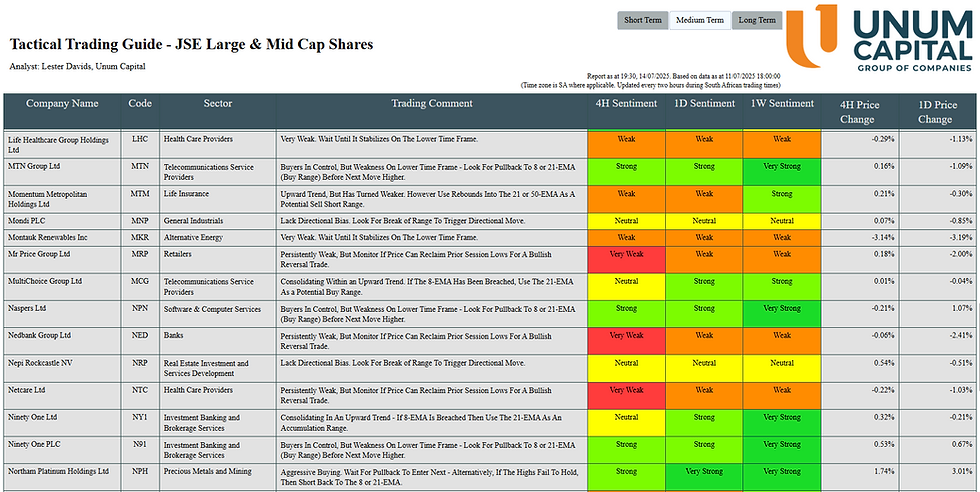This screenshot has width=980, height=492.
Task: Click MultiChoice Group Ltd company name
Action: (45, 281)
